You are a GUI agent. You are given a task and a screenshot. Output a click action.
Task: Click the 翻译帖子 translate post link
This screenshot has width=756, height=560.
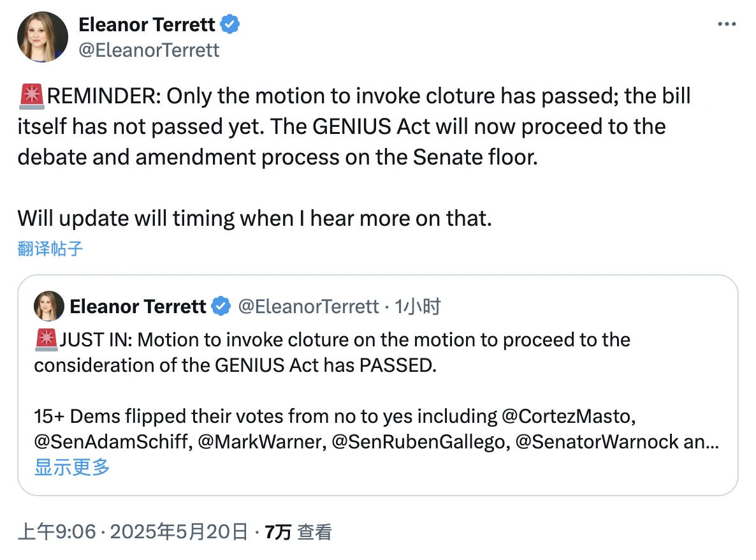click(50, 249)
